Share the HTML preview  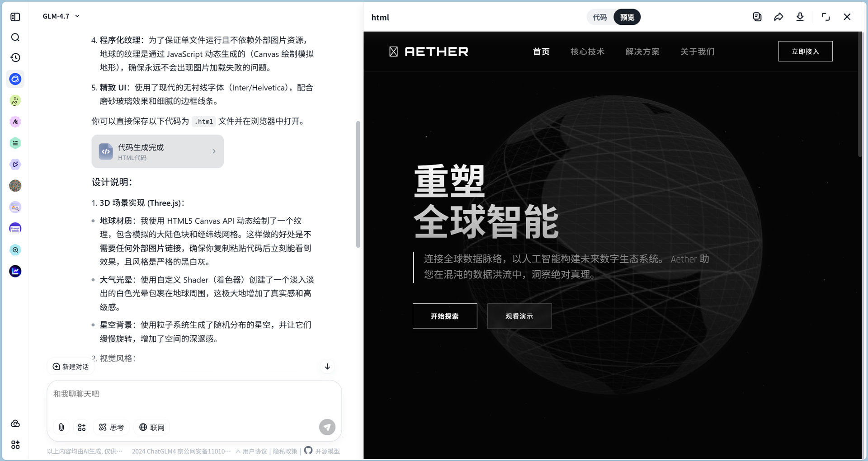[x=778, y=17]
